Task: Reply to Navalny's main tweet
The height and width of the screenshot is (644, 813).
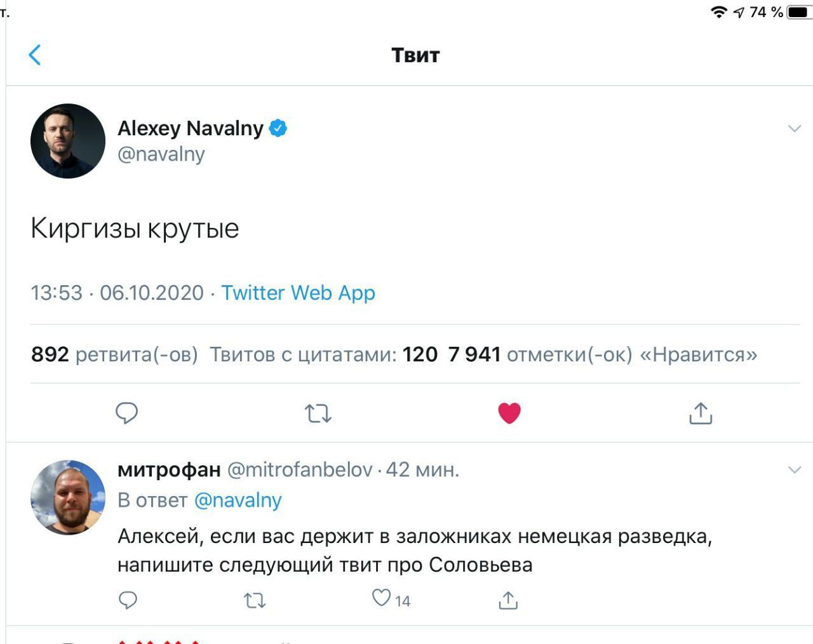Action: 126,413
